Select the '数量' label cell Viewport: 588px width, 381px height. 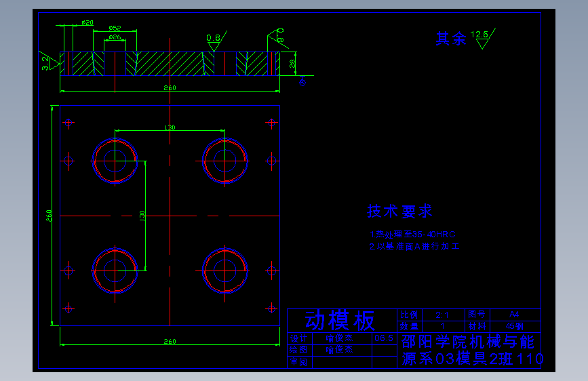click(409, 326)
